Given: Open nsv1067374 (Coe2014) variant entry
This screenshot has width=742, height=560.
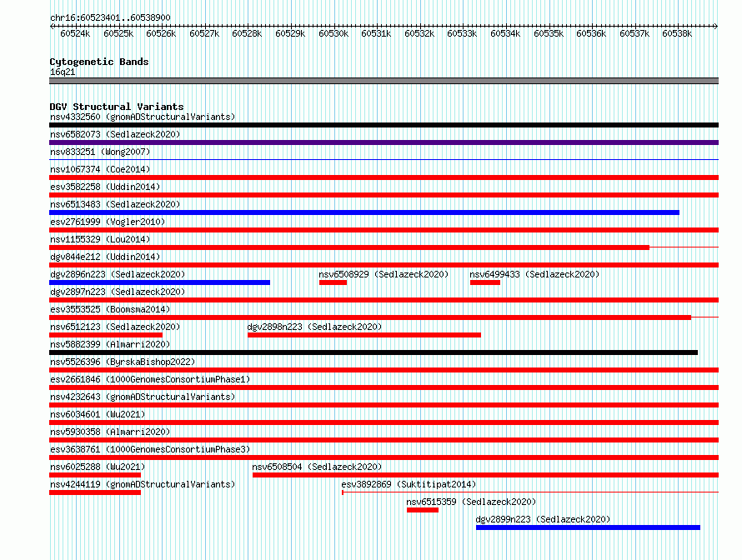Looking at the screenshot, I should pos(100,169).
